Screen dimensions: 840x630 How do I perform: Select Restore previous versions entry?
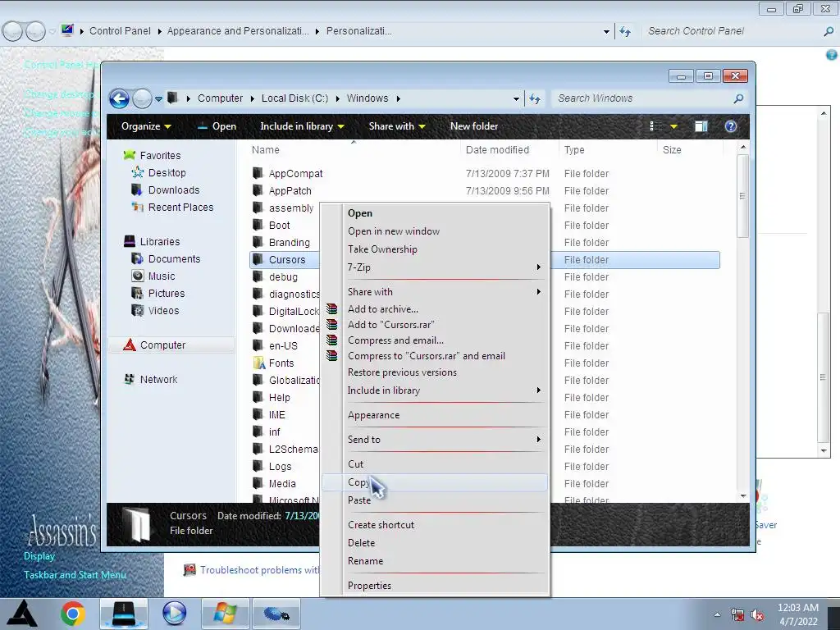(x=435, y=372)
